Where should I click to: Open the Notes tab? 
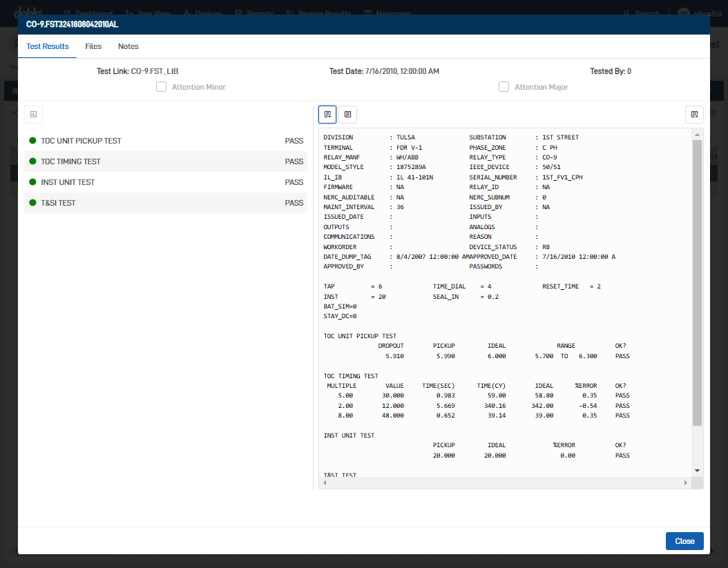tap(128, 46)
